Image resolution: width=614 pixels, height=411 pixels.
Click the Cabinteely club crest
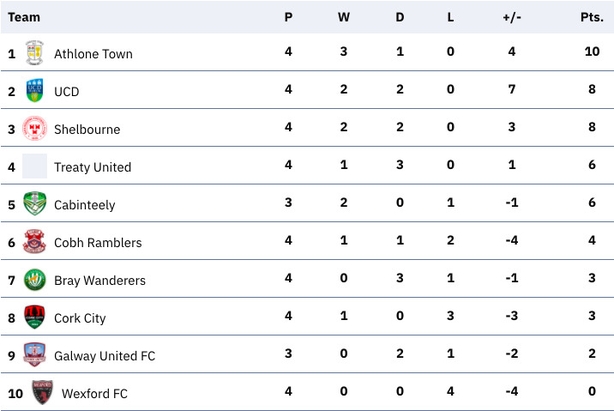(34, 204)
